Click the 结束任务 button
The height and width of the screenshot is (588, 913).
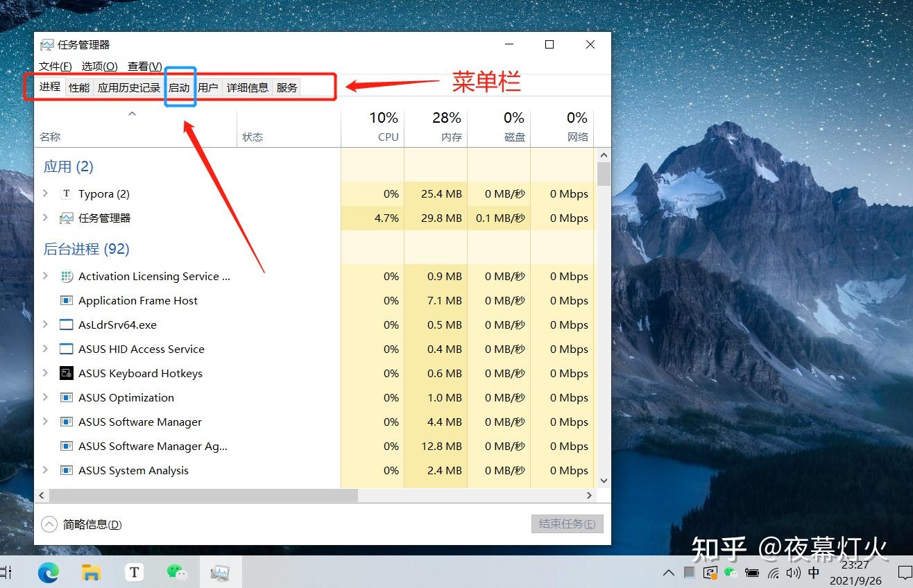[568, 524]
